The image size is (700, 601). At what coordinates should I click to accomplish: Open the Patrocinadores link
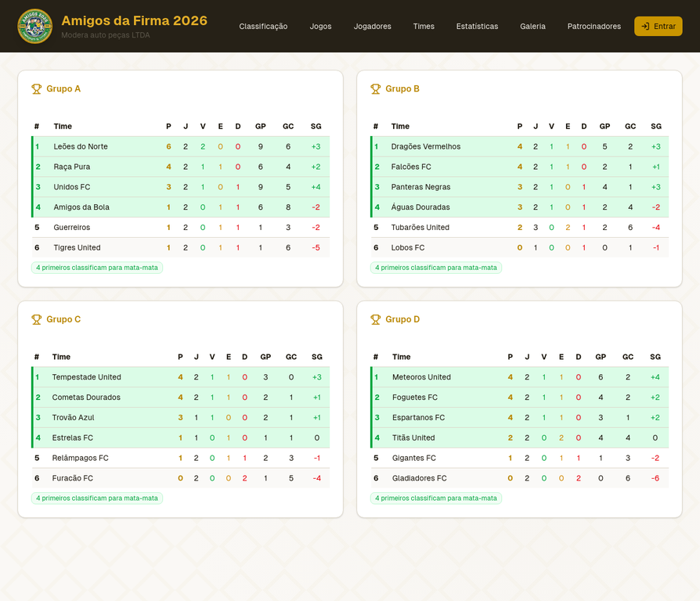pos(594,27)
